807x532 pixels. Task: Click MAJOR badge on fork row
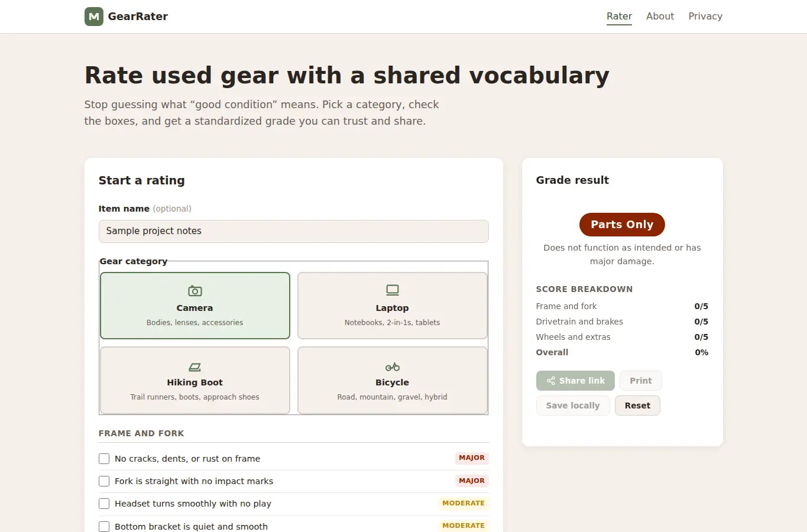(x=472, y=481)
